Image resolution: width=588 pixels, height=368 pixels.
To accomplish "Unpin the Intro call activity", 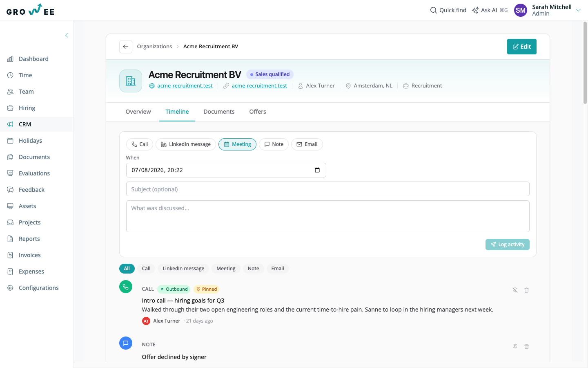I will coord(515,290).
